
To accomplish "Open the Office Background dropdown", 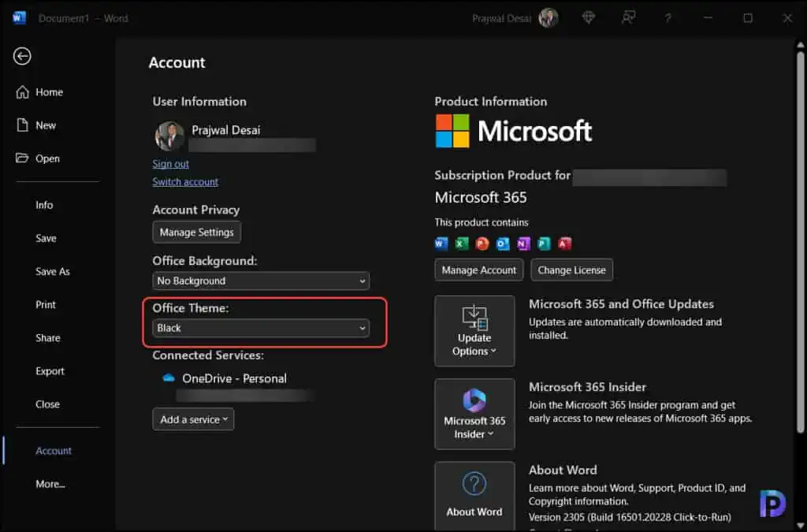I will [261, 281].
